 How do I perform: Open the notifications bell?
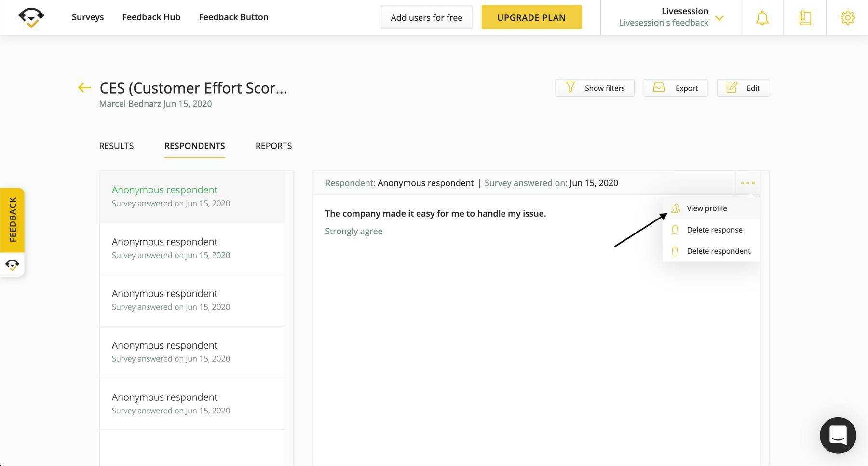tap(762, 18)
